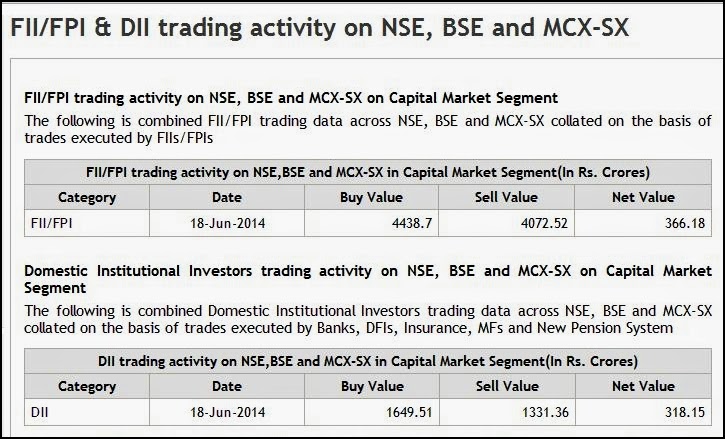Select the DII category cell
Screen dimensions: 725x439
coord(40,411)
